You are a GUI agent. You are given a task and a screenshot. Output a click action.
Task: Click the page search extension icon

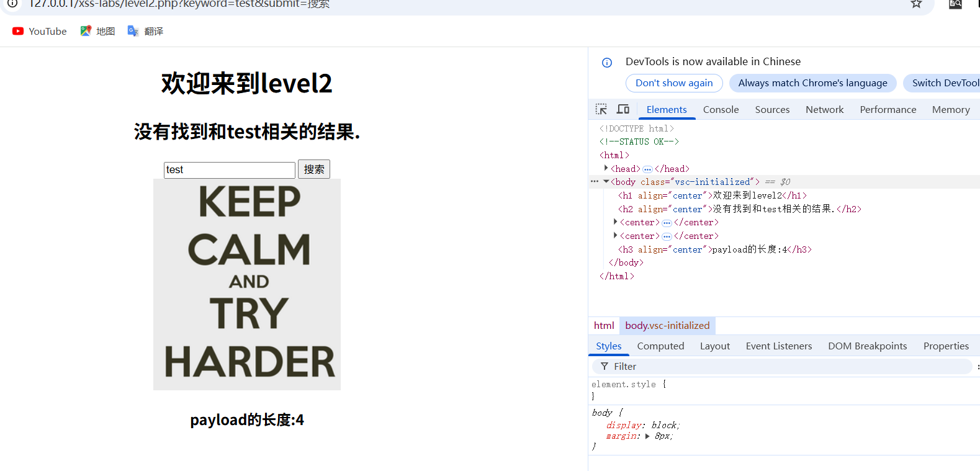955,4
